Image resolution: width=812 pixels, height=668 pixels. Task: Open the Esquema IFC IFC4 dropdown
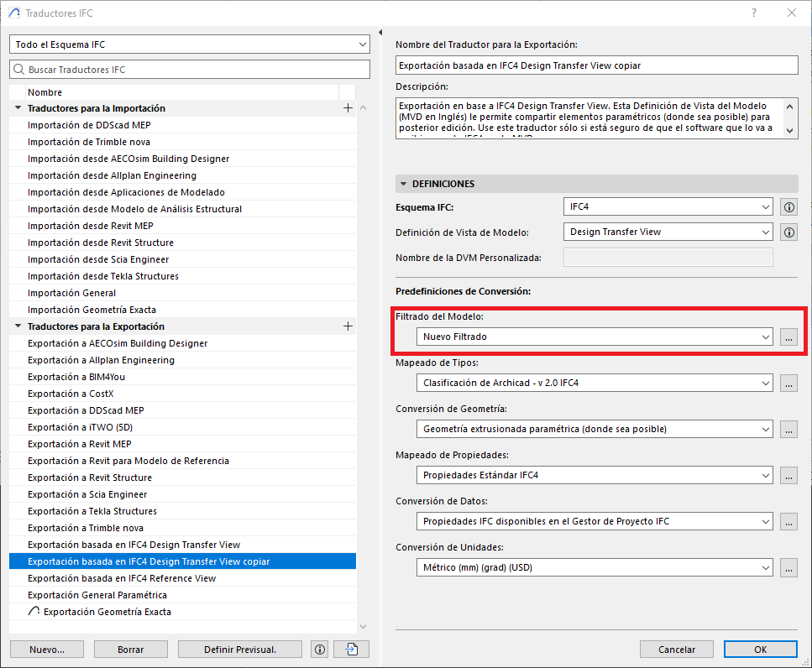[x=668, y=207]
